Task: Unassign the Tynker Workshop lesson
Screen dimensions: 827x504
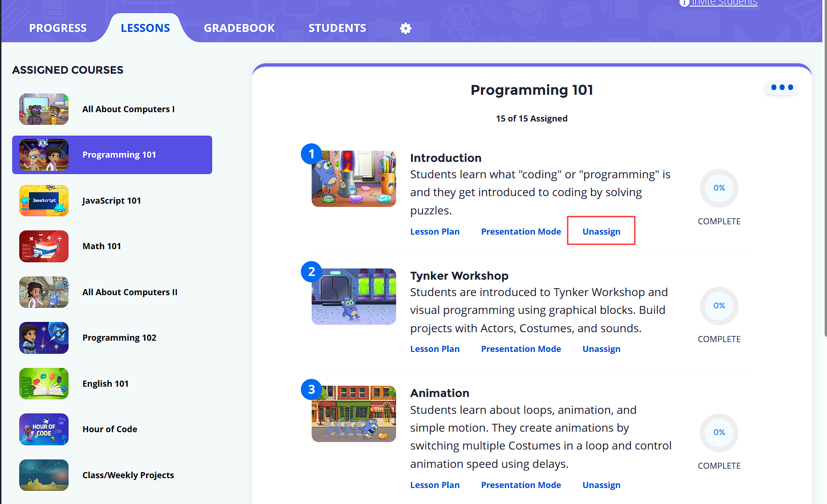Action: click(601, 349)
